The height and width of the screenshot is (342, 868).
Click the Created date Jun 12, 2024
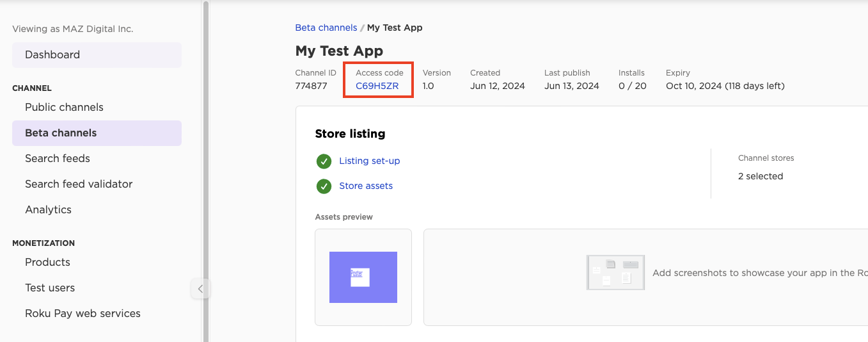point(497,86)
